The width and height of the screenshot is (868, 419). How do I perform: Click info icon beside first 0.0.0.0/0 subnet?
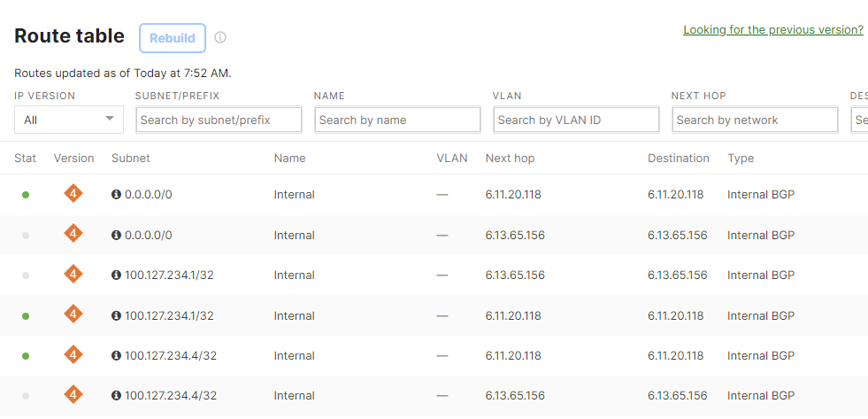tap(116, 195)
